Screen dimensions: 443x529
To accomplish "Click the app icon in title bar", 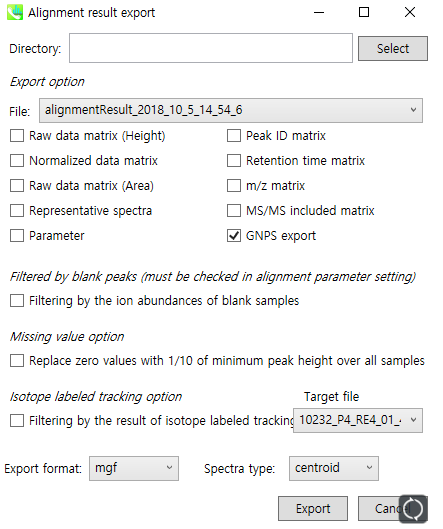I will (15, 12).
